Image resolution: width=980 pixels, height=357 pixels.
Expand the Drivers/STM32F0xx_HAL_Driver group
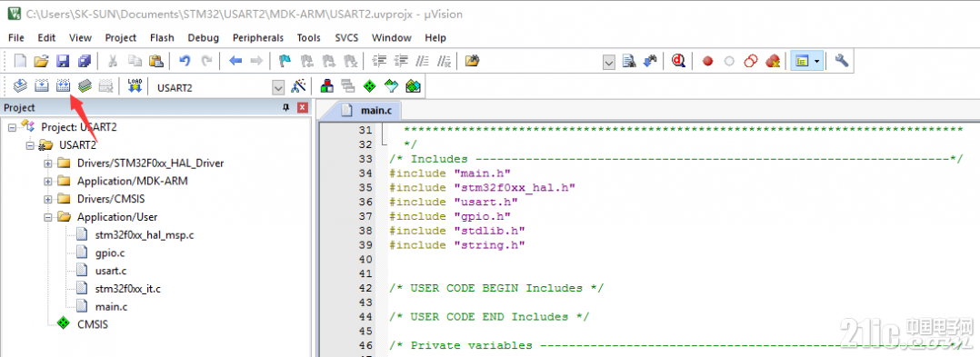click(x=48, y=163)
